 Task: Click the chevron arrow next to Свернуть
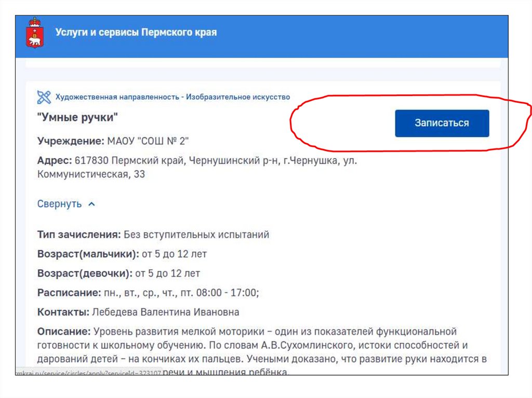click(x=92, y=204)
